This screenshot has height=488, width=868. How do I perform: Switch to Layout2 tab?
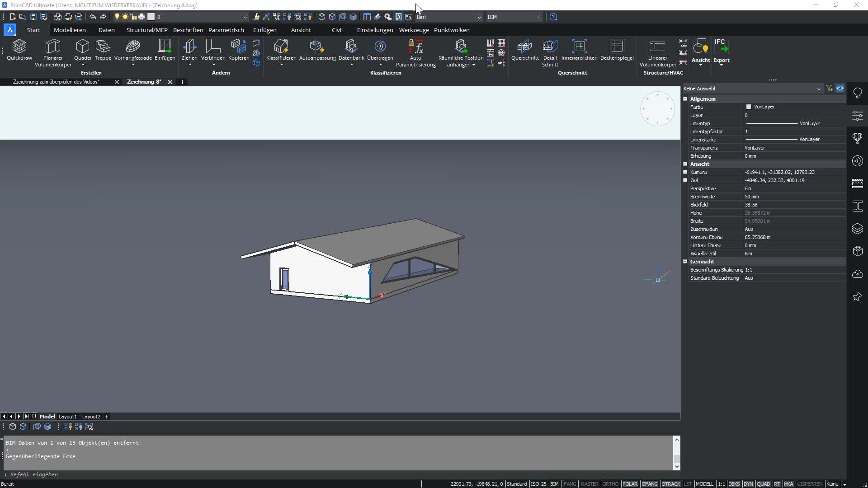[91, 417]
